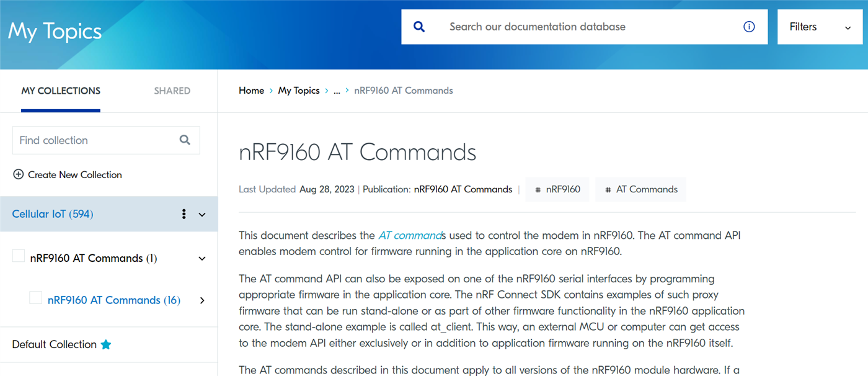868x376 pixels.
Task: Click nRF9160 AT Commands breadcrumb text
Action: tap(404, 91)
